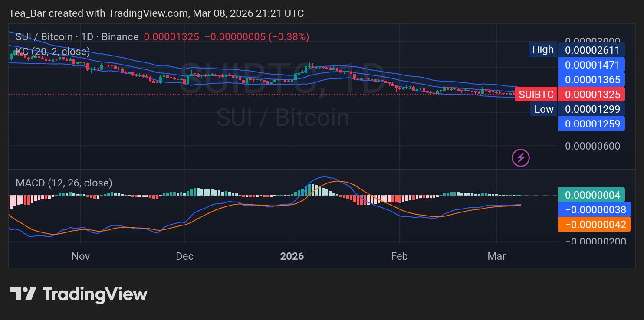
Task: Click the purple lightning bolt trading icon
Action: pos(521,158)
